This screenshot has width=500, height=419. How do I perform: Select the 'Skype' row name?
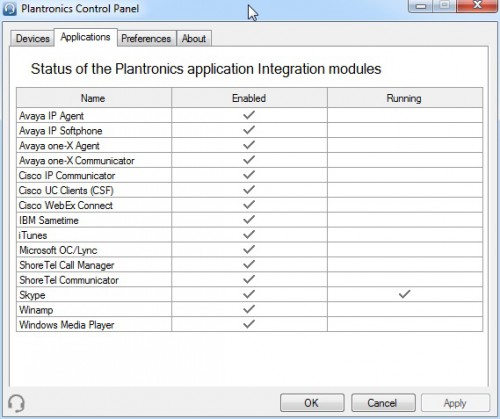(32, 295)
